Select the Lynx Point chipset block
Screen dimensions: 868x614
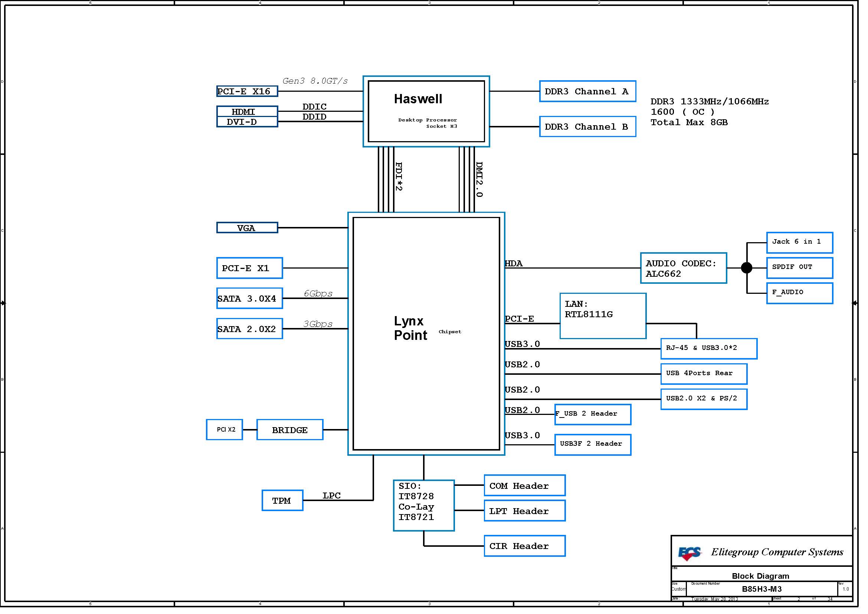pos(426,333)
